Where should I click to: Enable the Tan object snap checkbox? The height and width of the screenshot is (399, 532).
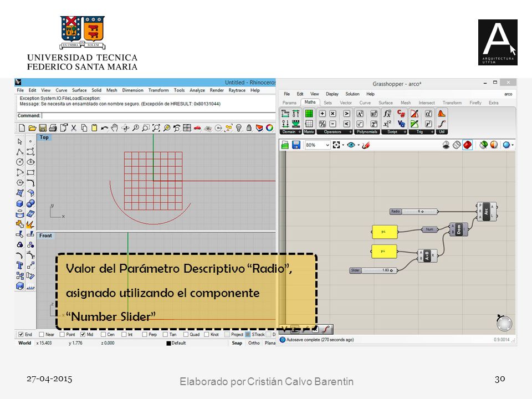coord(165,335)
